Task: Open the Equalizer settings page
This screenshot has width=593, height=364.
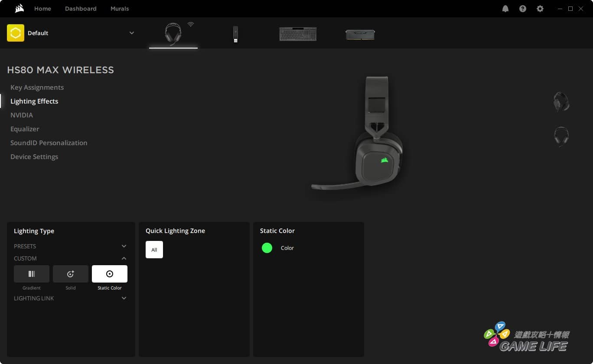Action: coord(25,129)
